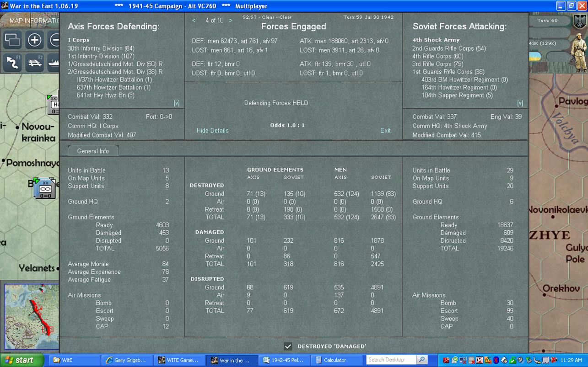Viewport: 588px width, 367px height.
Task: Click the German eagle emblem icon
Action: pos(580,21)
